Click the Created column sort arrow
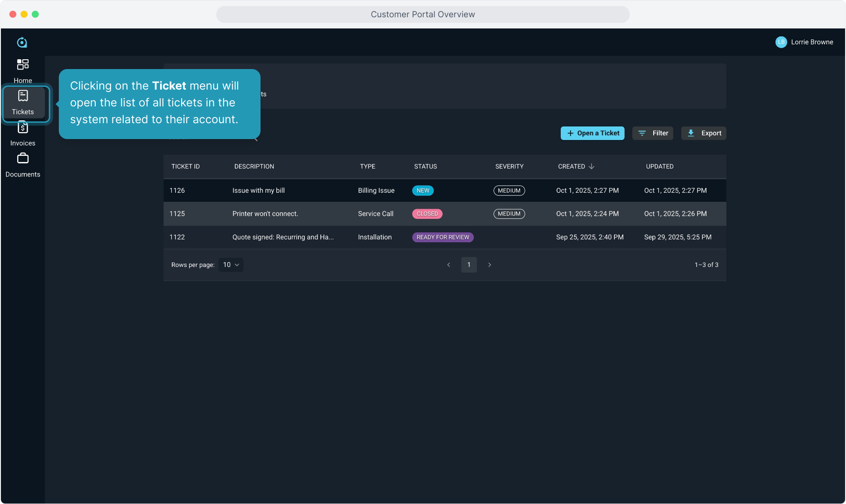846x504 pixels. (x=592, y=167)
